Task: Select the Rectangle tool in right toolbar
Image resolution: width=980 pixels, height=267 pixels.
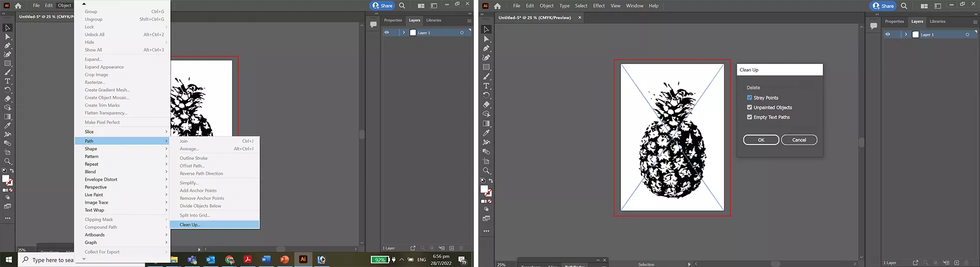Action: tap(486, 67)
